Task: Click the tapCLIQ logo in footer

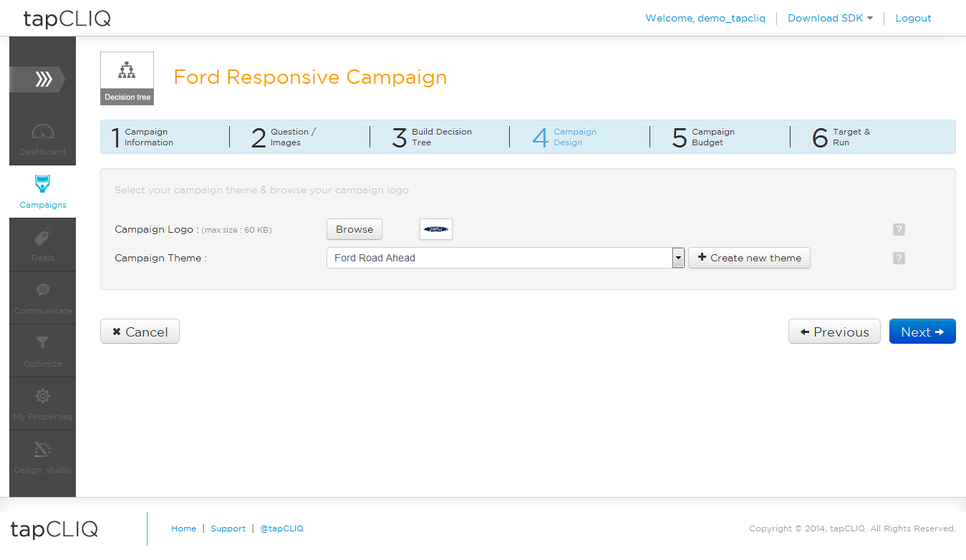Action: [54, 529]
